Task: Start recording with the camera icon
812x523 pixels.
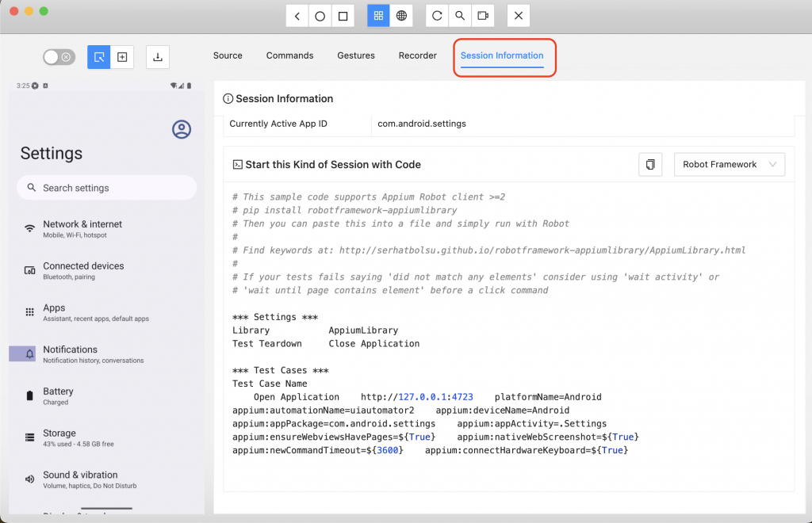Action: (x=483, y=16)
